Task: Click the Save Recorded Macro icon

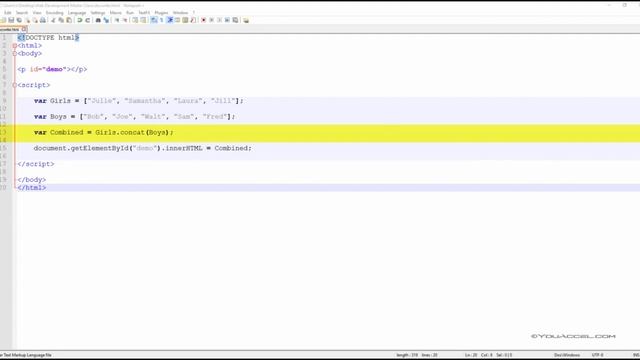Action: 236,20
